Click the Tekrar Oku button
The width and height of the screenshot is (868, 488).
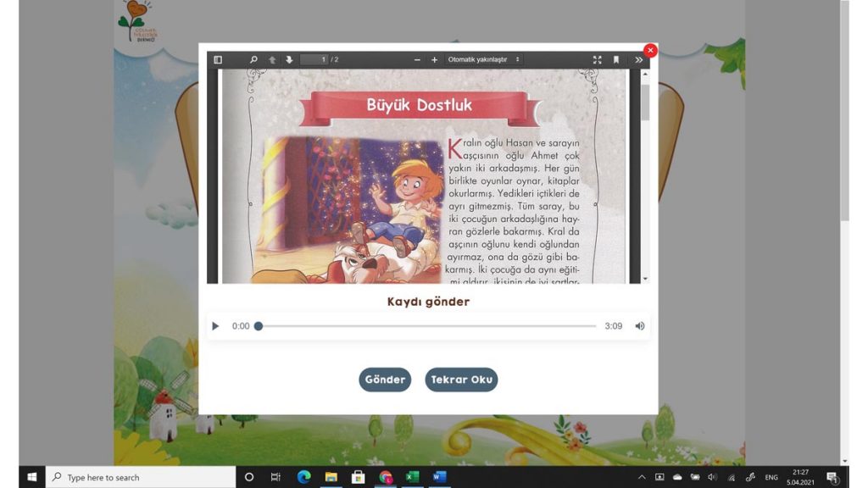(x=461, y=380)
